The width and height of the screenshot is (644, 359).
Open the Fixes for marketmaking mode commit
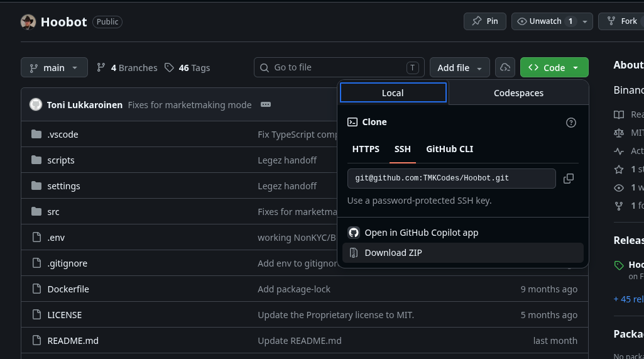coord(190,105)
